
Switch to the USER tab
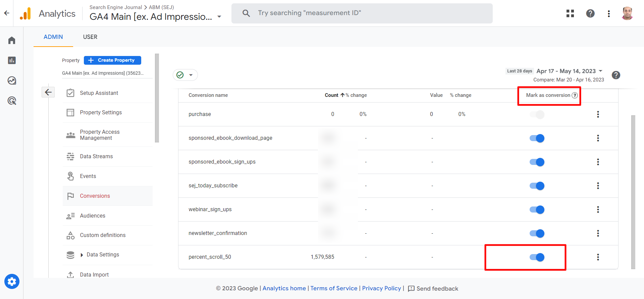[x=90, y=37]
